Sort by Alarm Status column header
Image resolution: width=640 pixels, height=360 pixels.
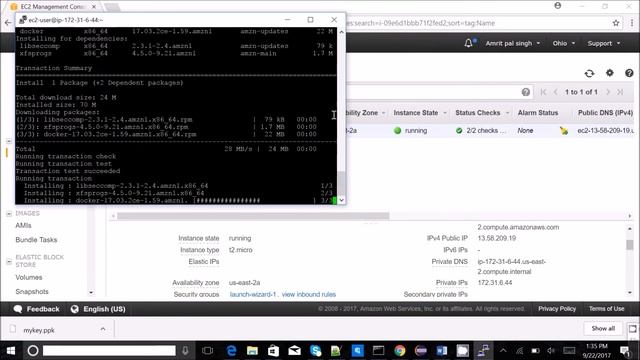pos(538,113)
